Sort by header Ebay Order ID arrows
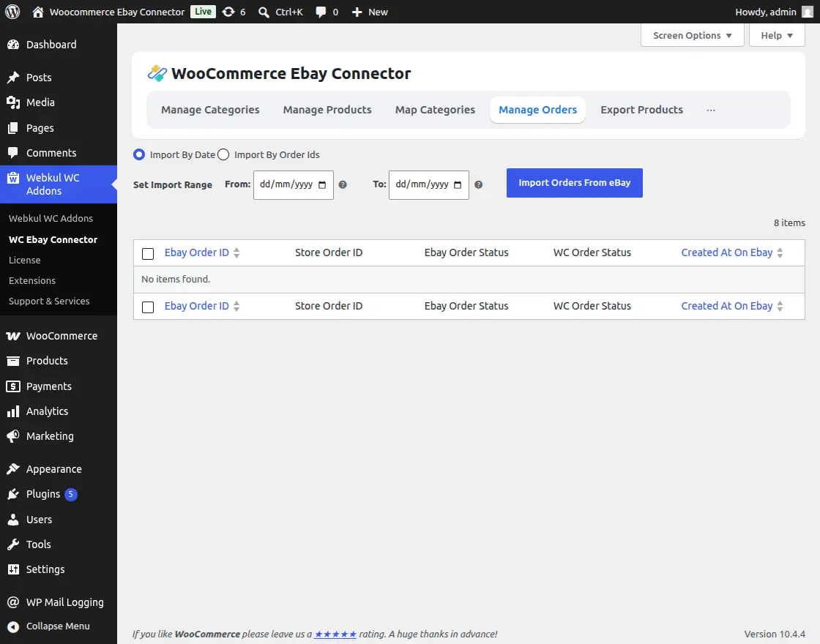The height and width of the screenshot is (644, 820). point(236,253)
